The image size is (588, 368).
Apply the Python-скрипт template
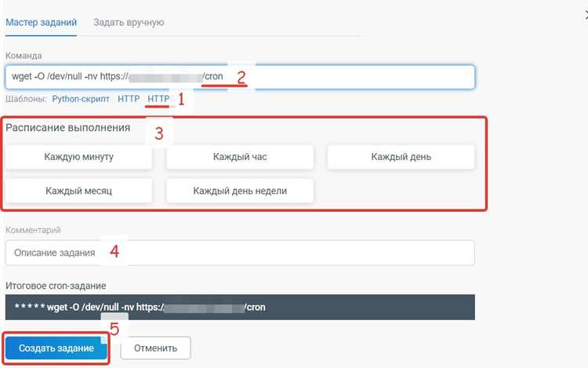(81, 99)
